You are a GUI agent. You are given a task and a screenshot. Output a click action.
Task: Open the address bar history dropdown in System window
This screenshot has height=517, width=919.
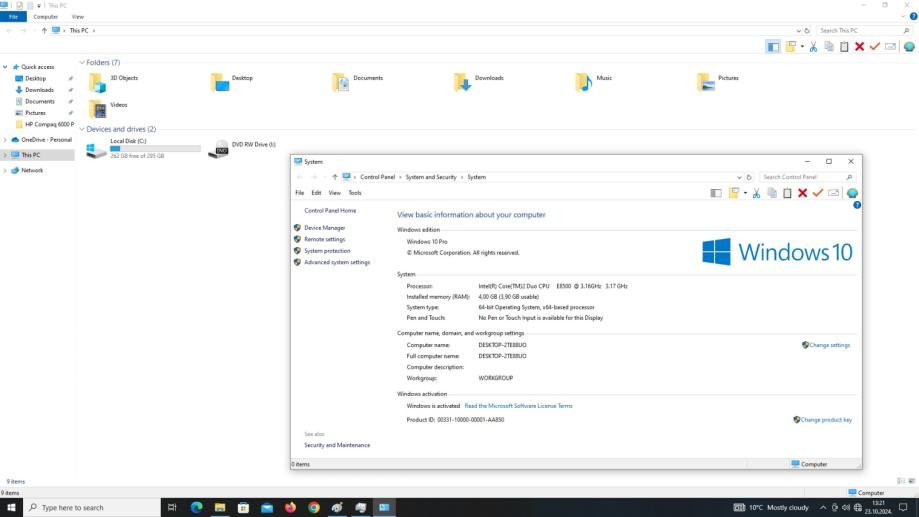pos(739,177)
